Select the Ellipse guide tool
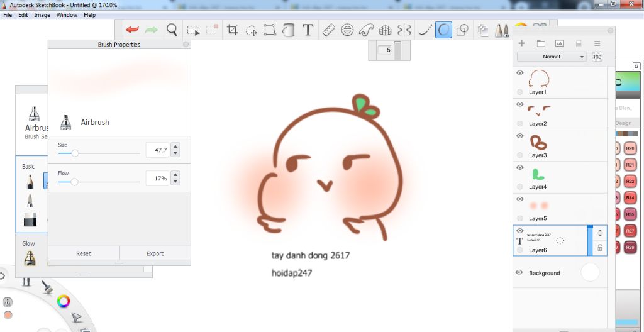Image resolution: width=644 pixels, height=332 pixels. (347, 30)
